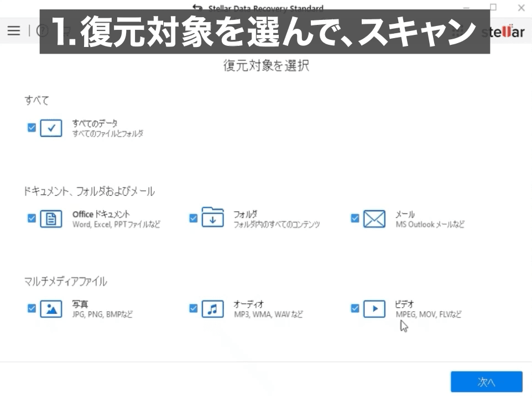Viewport: 532px width, 398px height.
Task: Toggle the オーディオ checkbox
Action: click(193, 307)
